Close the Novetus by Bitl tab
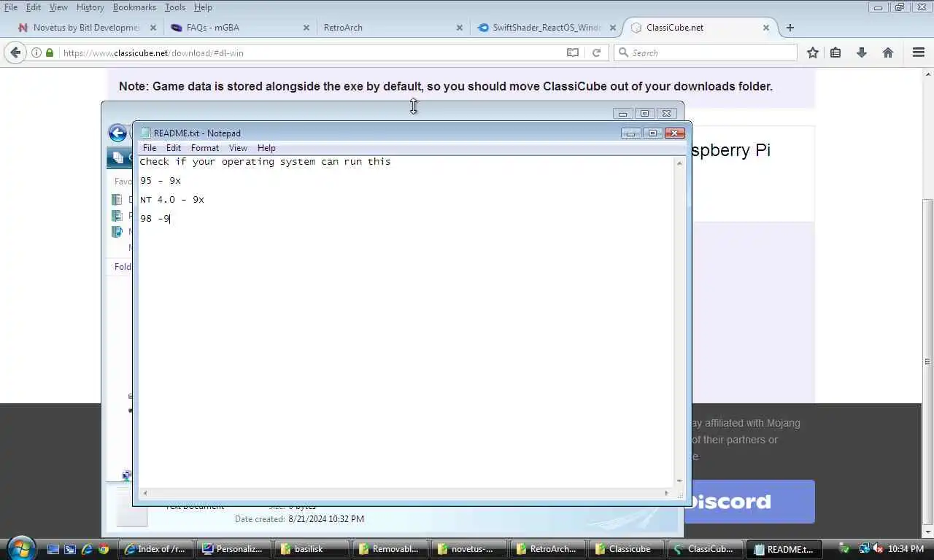 (x=153, y=28)
